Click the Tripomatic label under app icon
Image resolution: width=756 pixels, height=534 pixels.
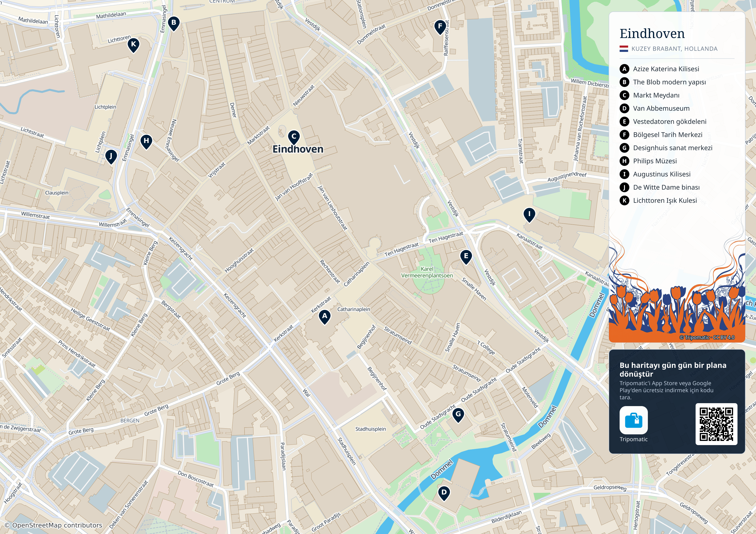tap(633, 439)
